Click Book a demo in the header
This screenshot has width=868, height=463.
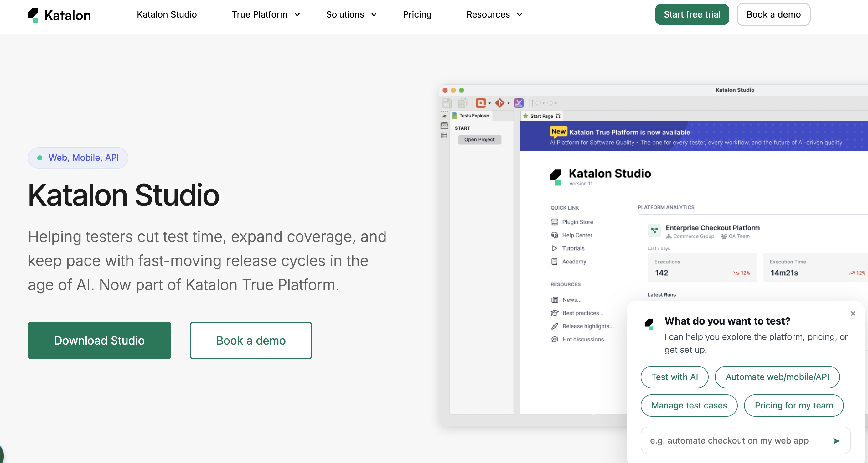[774, 14]
